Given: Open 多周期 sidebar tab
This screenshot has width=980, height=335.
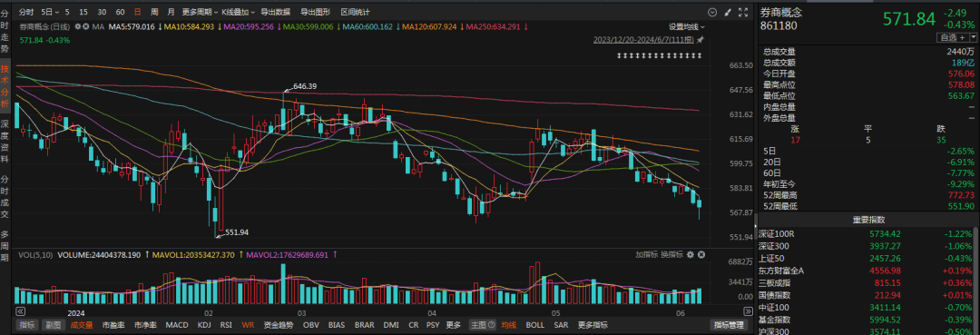Looking at the screenshot, I should pos(5,246).
